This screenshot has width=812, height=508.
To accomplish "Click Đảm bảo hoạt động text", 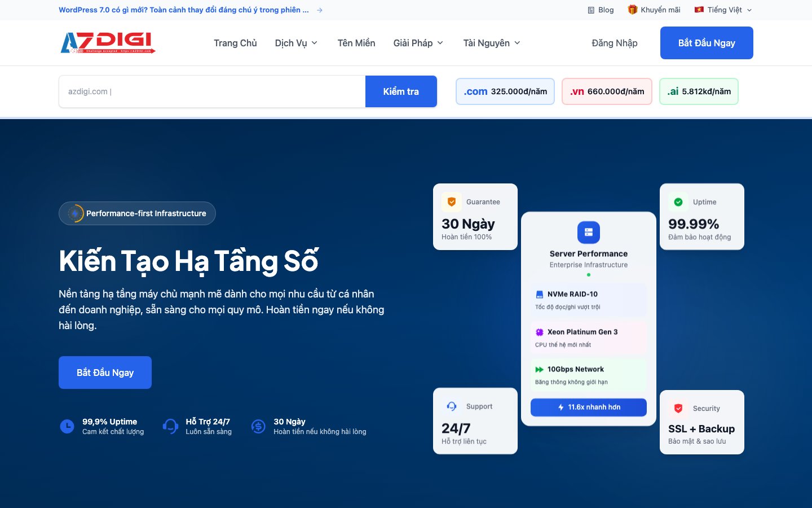I will click(699, 237).
